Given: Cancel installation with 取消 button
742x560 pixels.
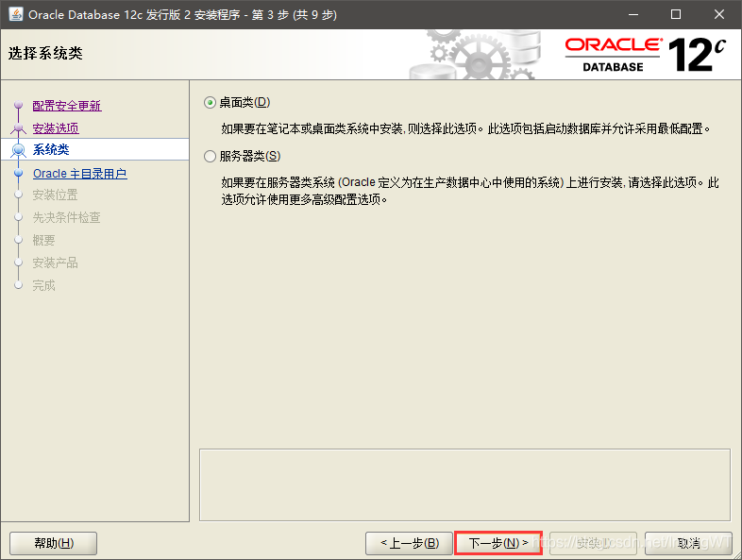Looking at the screenshot, I should [x=688, y=543].
